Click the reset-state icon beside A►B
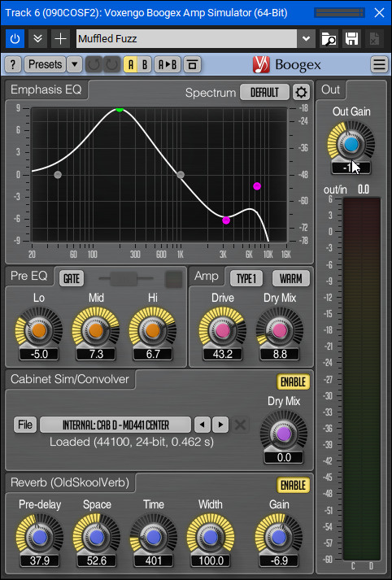Screen dimensions: 392x580 (x=192, y=65)
